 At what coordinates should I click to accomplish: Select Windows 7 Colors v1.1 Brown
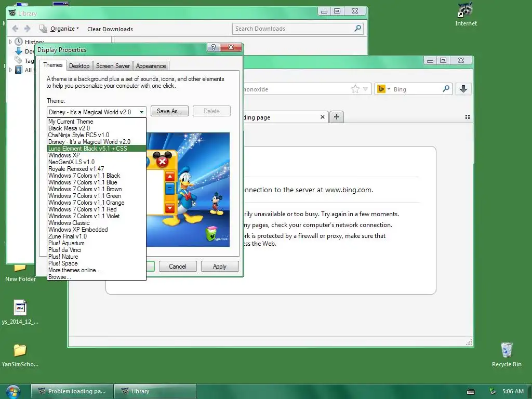pos(96,189)
